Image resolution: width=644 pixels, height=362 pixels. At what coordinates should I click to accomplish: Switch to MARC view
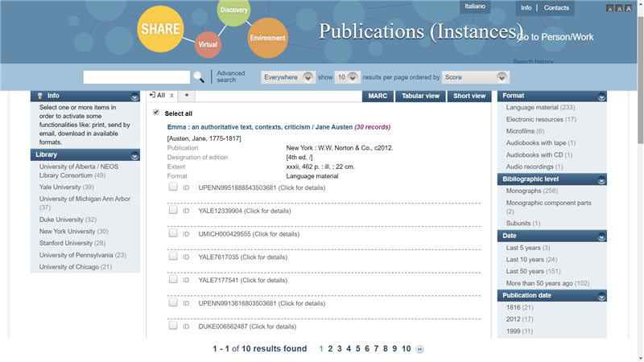(378, 96)
